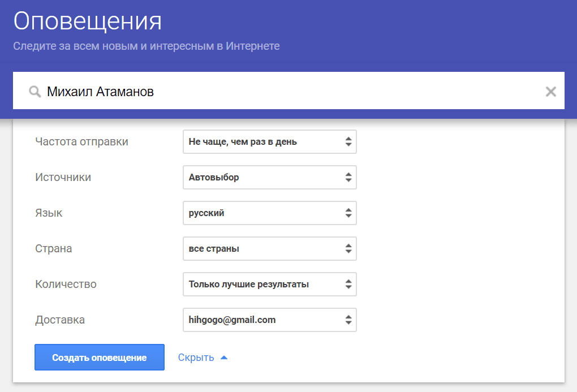Click the collapse triangle beside Скрыть
Screen dimensions: 577x392
point(224,357)
